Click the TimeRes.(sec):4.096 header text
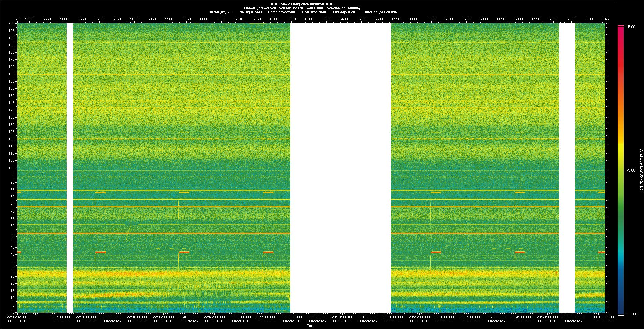Viewport: 644px width, 329px height. [x=380, y=12]
